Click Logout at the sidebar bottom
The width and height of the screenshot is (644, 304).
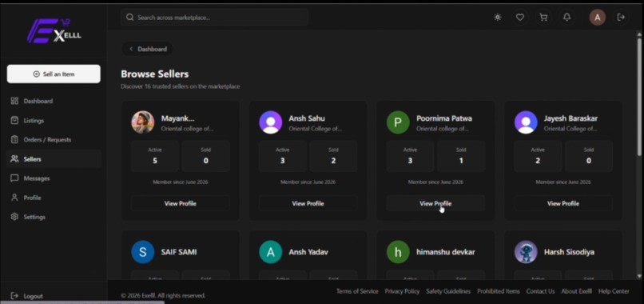tap(26, 296)
